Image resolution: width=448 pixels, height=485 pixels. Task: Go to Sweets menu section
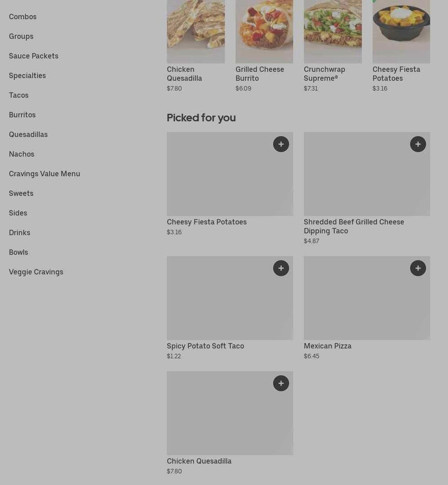tap(21, 193)
